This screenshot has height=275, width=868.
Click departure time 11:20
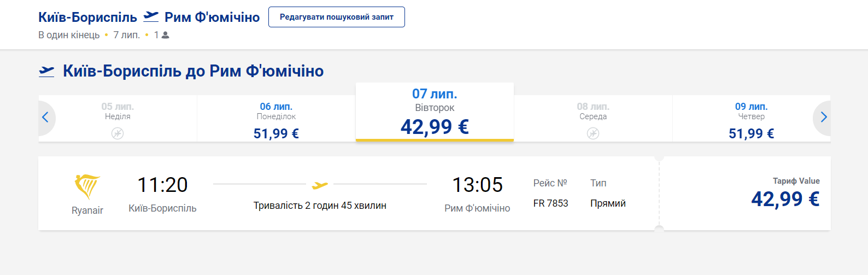click(162, 185)
